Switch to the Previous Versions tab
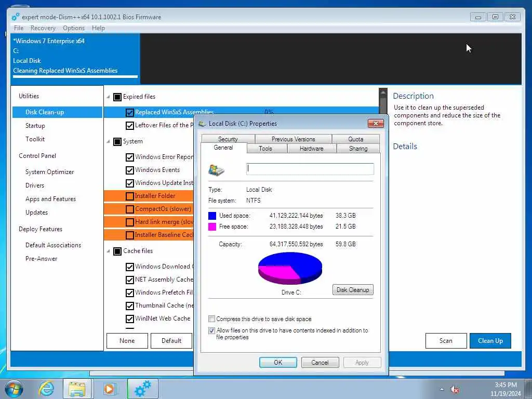 click(x=294, y=139)
